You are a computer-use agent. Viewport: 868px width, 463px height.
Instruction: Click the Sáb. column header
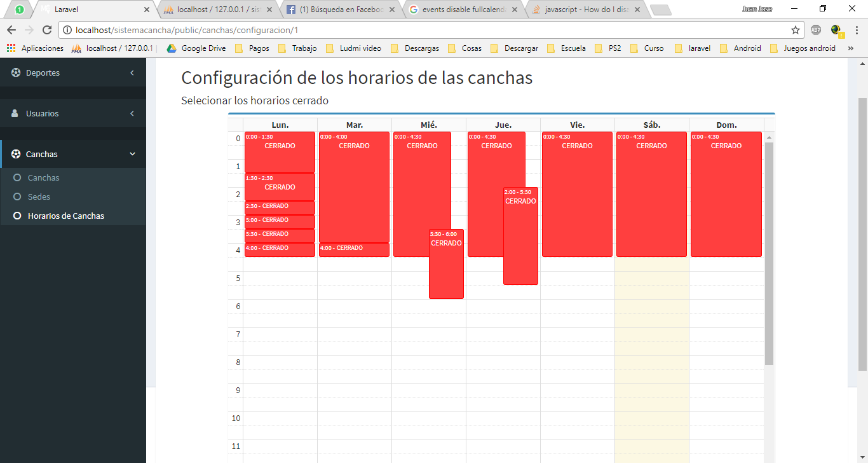pos(652,125)
